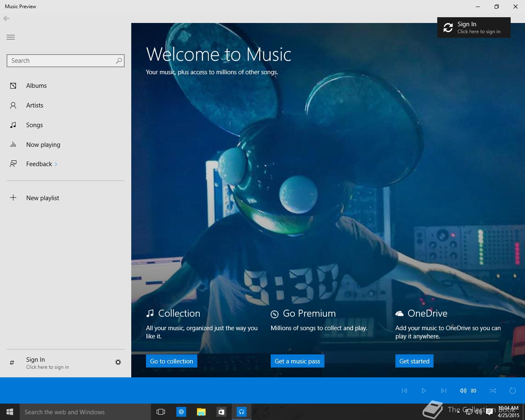
Task: Open Artists from the sidebar
Action: [x=34, y=105]
